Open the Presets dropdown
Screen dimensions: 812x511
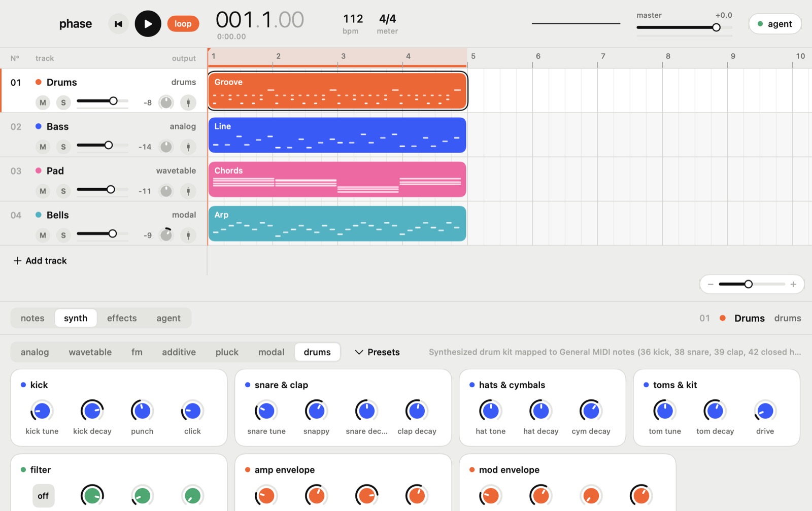click(377, 352)
